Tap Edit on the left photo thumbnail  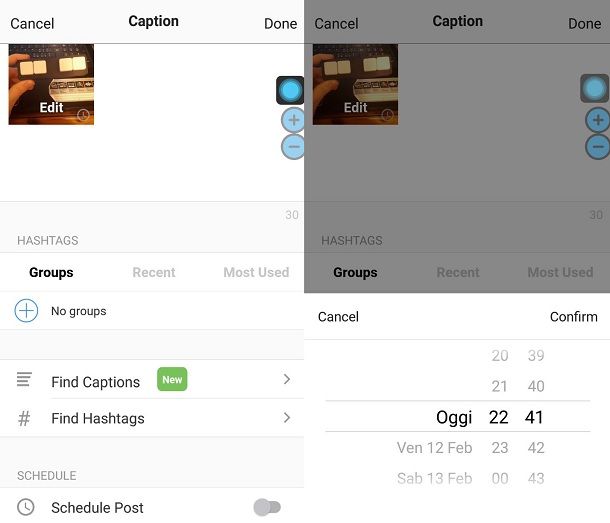click(51, 107)
